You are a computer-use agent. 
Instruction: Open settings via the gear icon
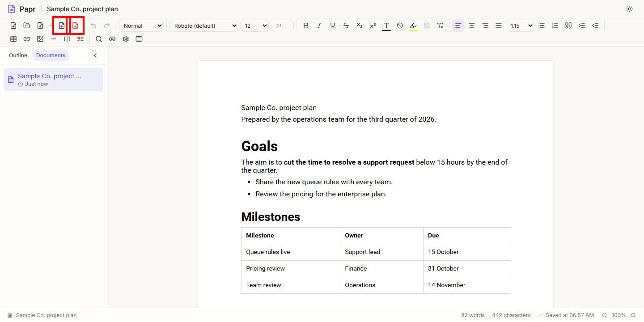126,39
